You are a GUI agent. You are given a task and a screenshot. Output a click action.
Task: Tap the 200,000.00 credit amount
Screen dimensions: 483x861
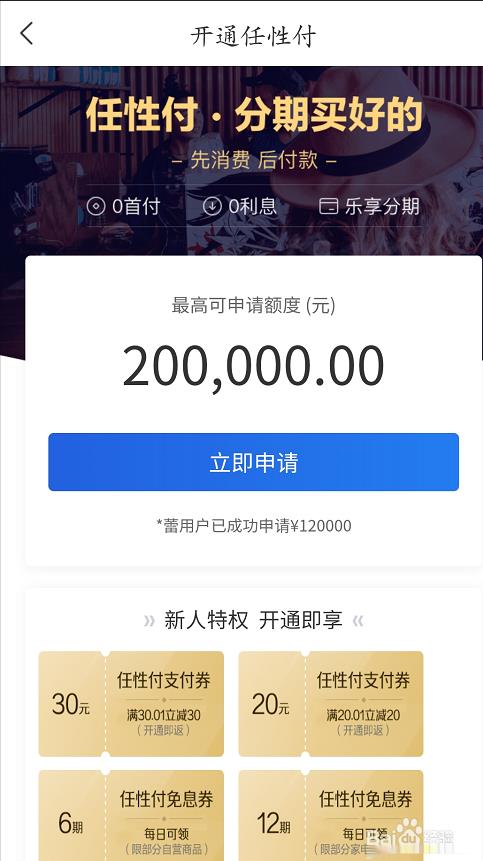254,366
